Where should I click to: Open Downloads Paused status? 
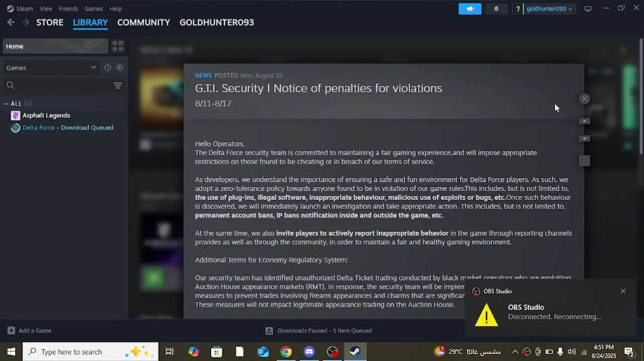[x=325, y=330]
